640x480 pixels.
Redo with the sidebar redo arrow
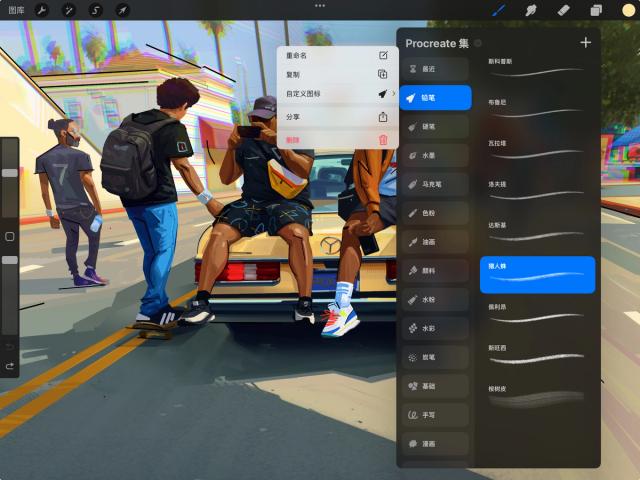pos(10,366)
